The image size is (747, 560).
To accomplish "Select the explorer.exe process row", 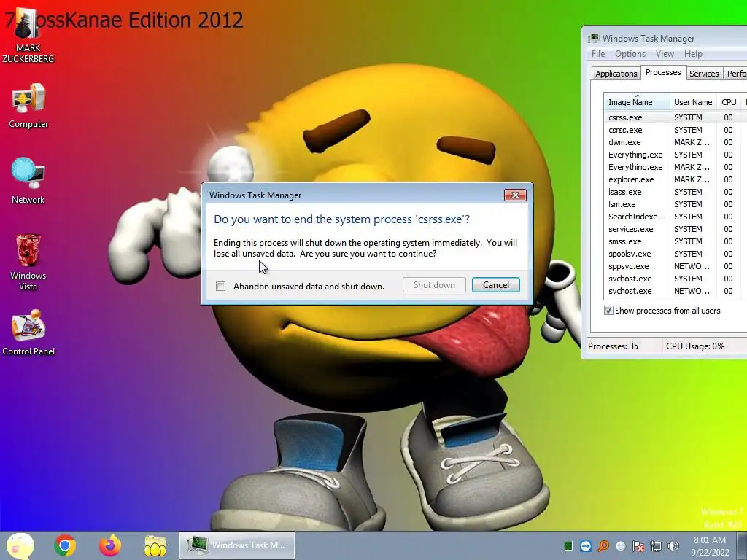I will 676,179.
